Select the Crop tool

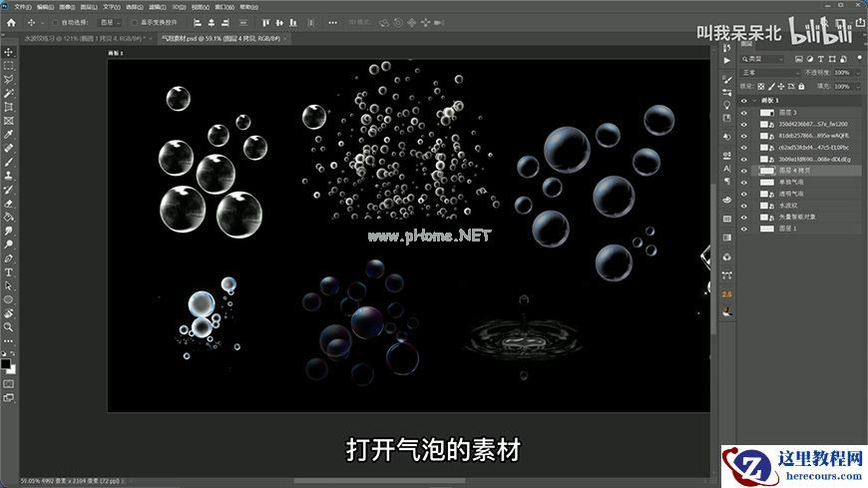tap(9, 107)
